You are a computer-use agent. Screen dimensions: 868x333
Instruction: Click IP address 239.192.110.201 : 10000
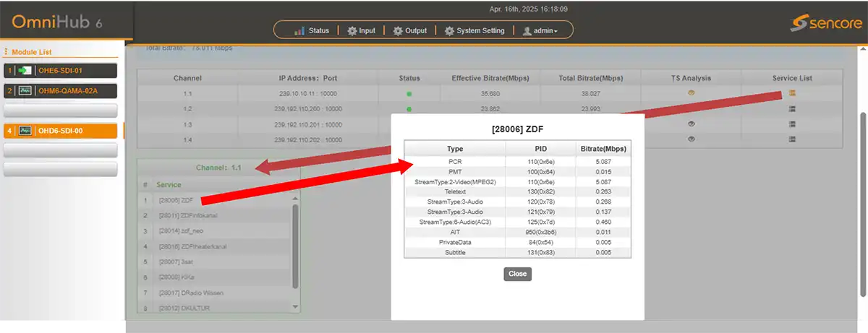coord(308,124)
